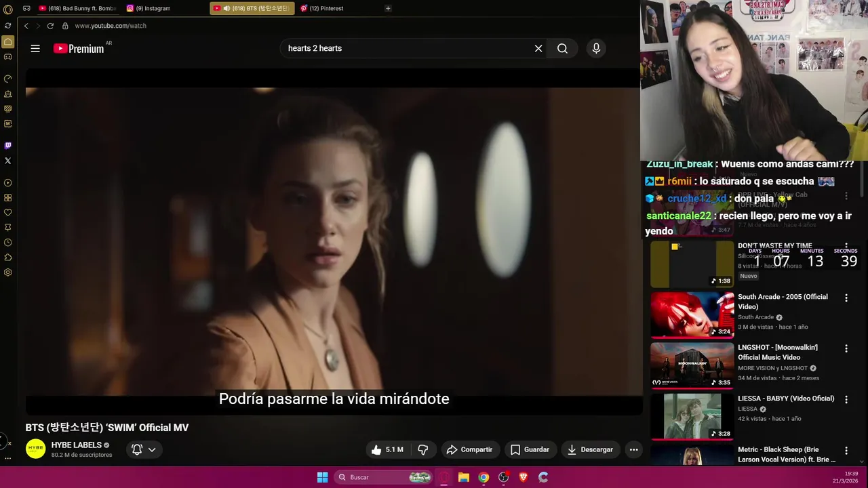The image size is (868, 488).
Task: Open options menu for Metric - Black Sheep video
Action: (x=846, y=450)
